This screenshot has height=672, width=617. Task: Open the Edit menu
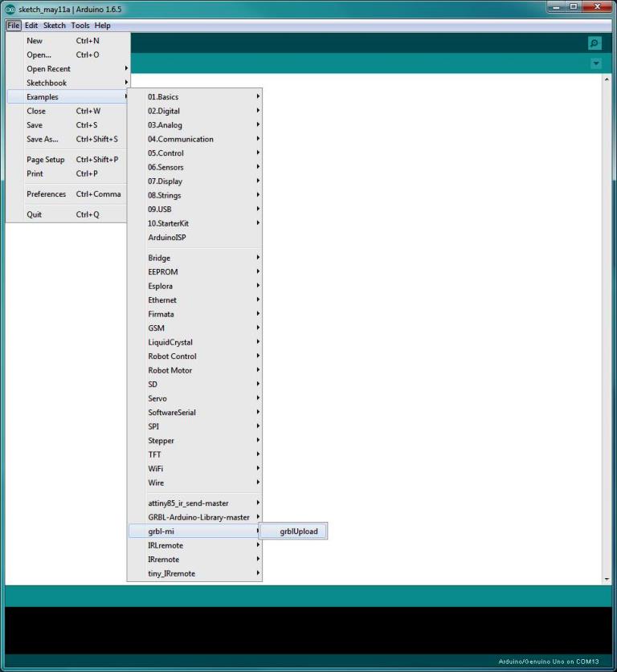[x=31, y=25]
